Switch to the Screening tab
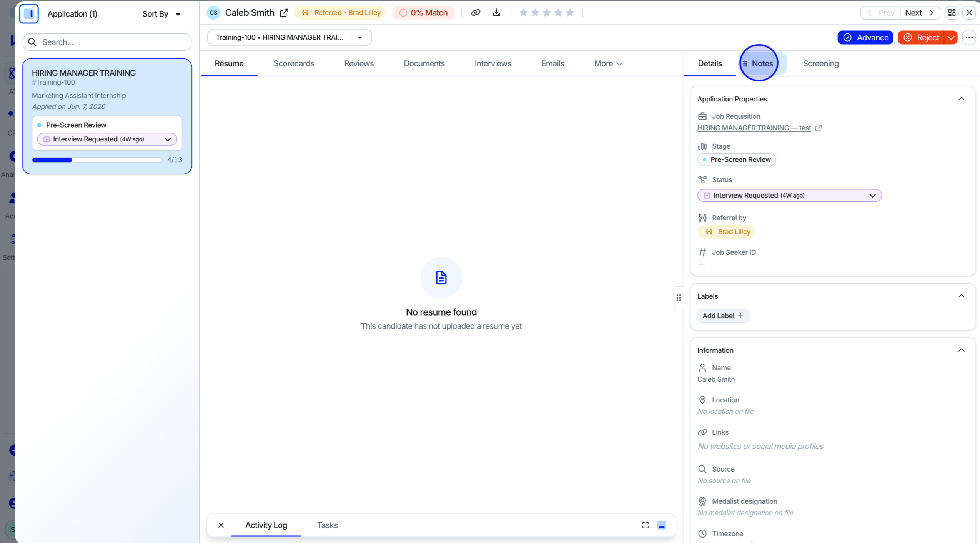Screen dimensions: 980x543 (x=820, y=63)
